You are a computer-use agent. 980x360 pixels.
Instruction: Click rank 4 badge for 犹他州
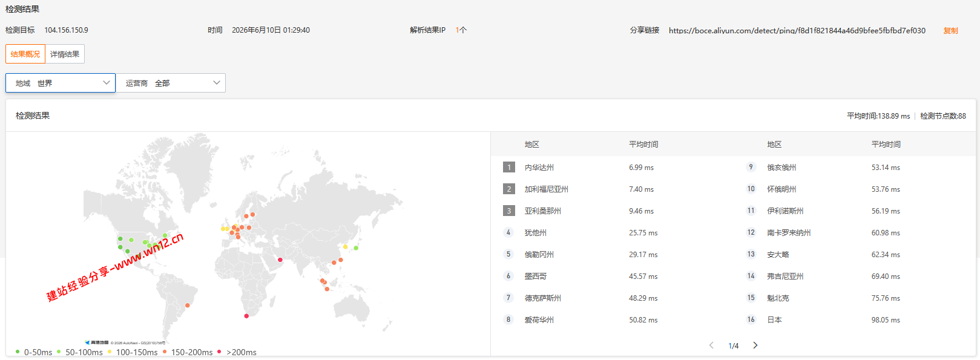tap(508, 232)
